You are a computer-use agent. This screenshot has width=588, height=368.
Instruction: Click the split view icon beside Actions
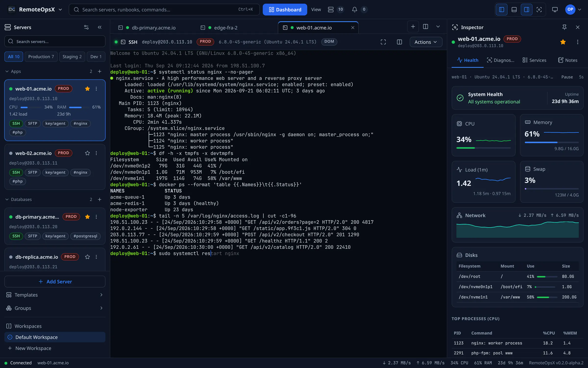tap(399, 42)
